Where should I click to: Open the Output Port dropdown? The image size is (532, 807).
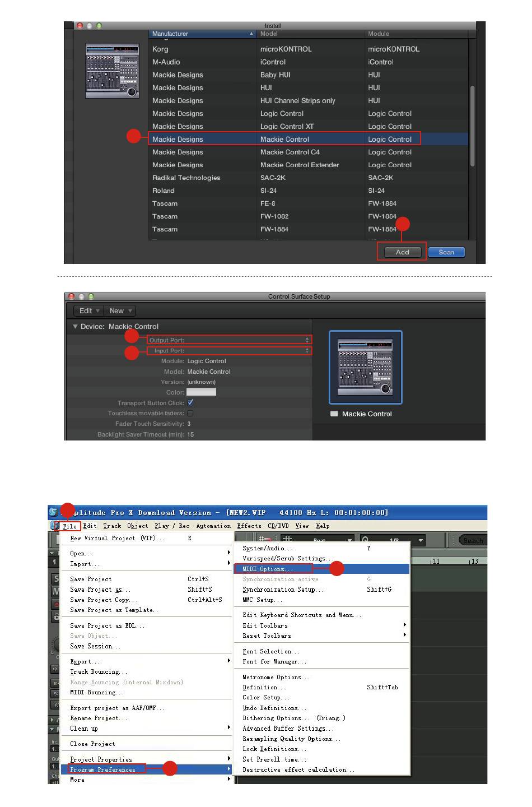[230, 340]
